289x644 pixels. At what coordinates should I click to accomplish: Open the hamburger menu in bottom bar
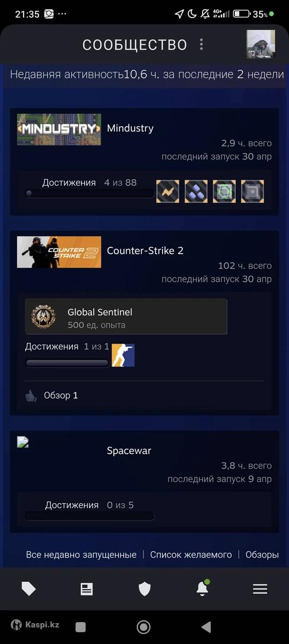(260, 589)
